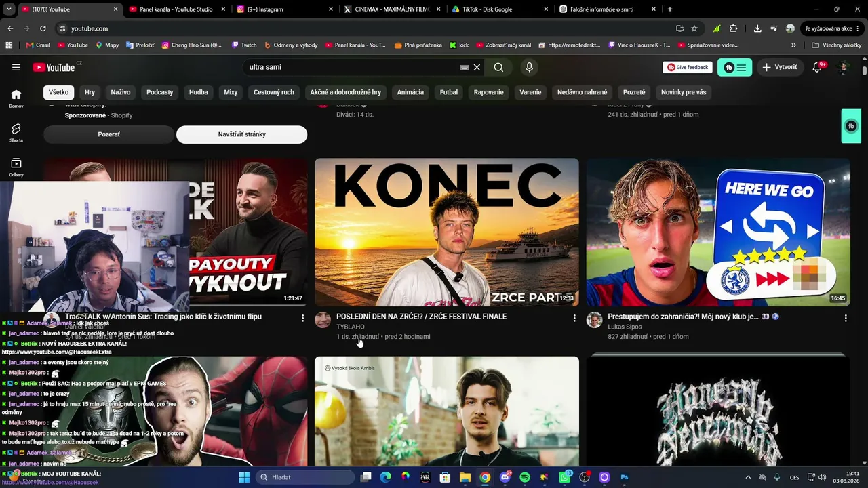This screenshot has height=488, width=868.
Task: Run search using the magnifier button
Action: tap(498, 67)
